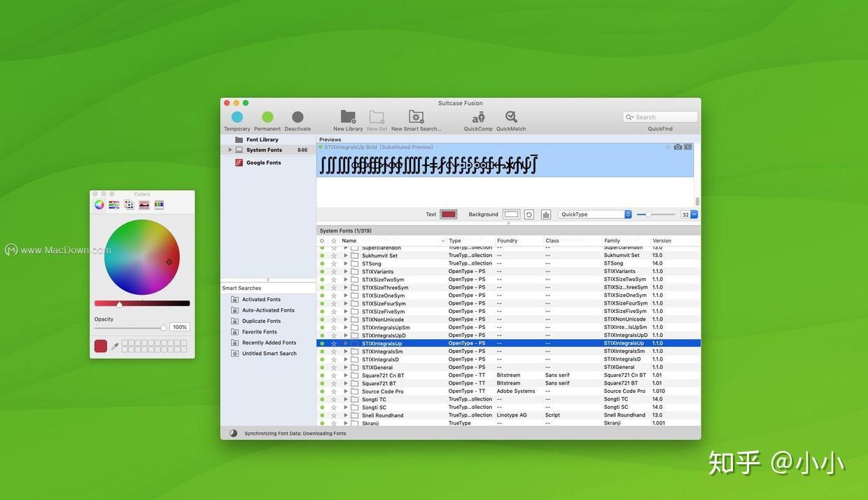
Task: Open the QuickType preview mode dropdown
Action: [594, 214]
